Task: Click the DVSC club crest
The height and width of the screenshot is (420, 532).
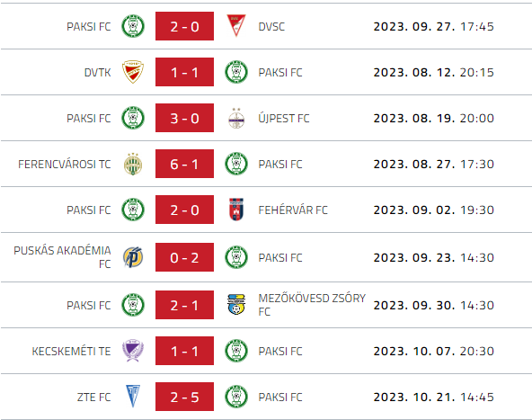Action: click(x=236, y=25)
